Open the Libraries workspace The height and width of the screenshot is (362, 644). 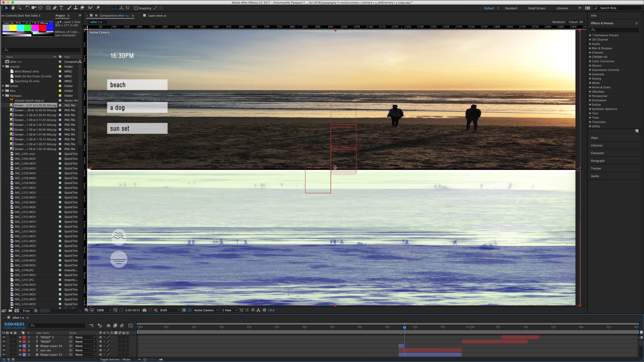click(562, 8)
